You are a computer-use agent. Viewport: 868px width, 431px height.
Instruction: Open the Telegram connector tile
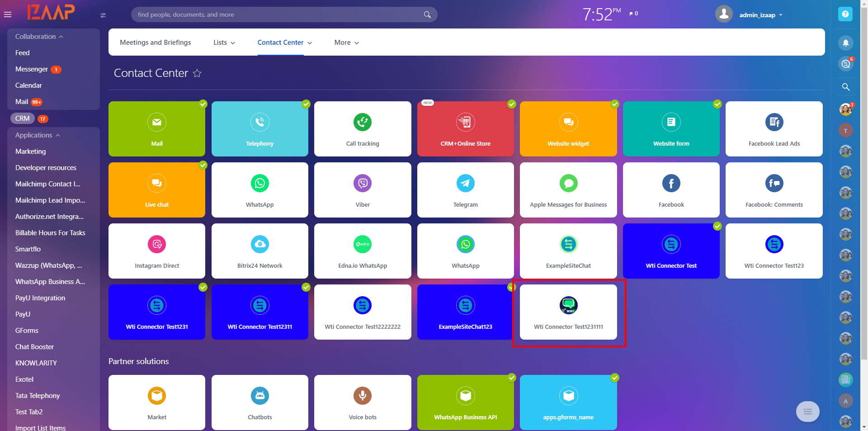tap(466, 190)
